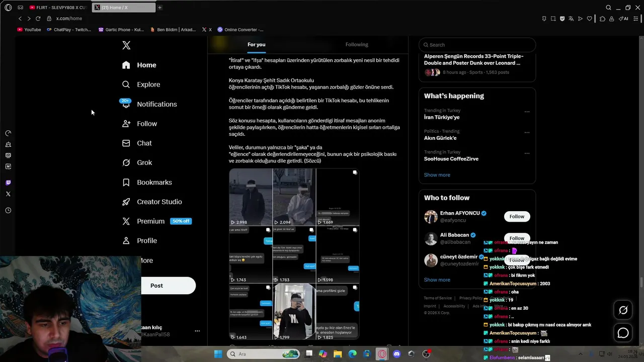
Task: Click the snapshot tool icon in toolbar
Action: pos(553,19)
